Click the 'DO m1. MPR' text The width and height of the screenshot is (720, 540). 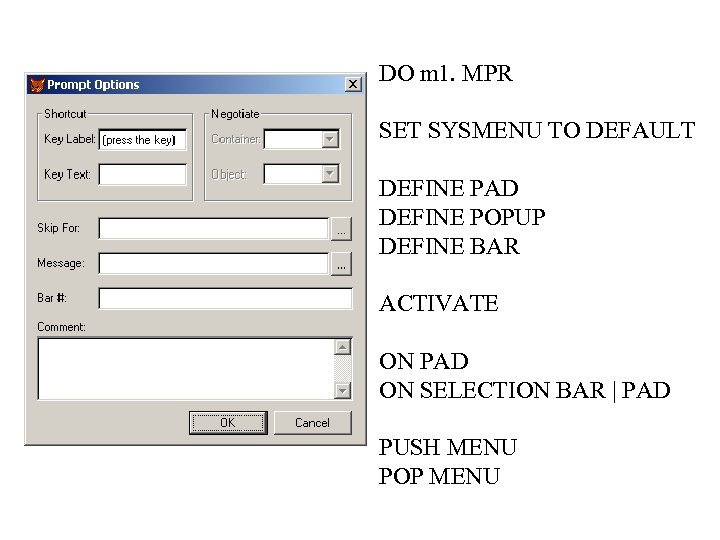(445, 73)
